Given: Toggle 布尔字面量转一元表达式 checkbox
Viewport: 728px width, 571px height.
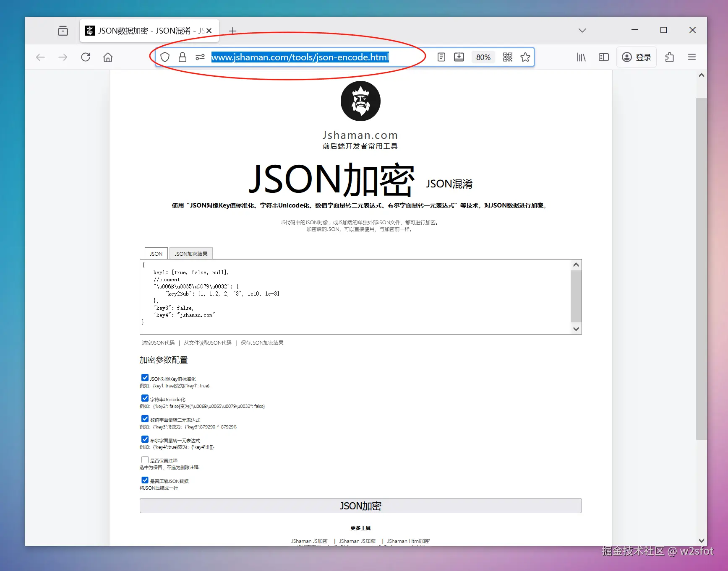Looking at the screenshot, I should pos(145,439).
